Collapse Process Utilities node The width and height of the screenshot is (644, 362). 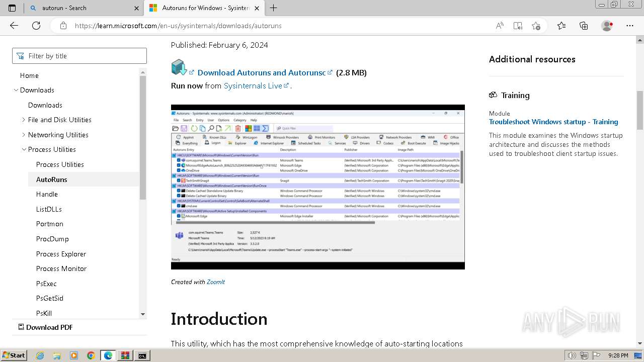24,149
